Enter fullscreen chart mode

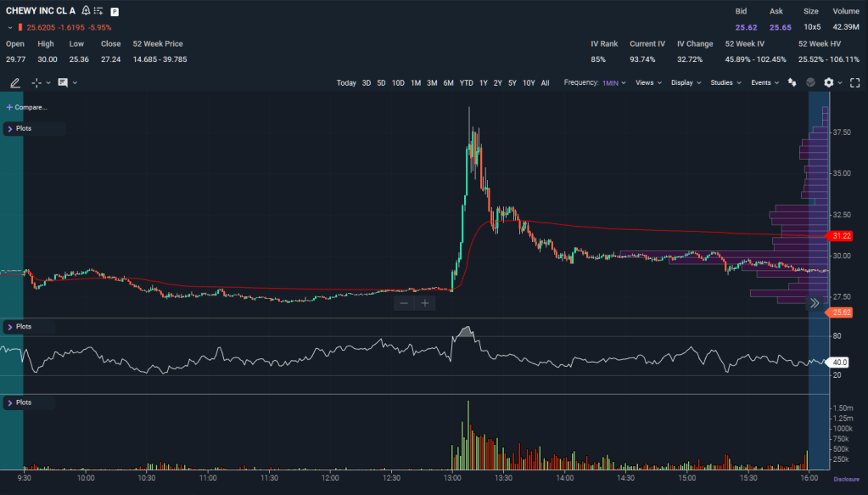854,82
